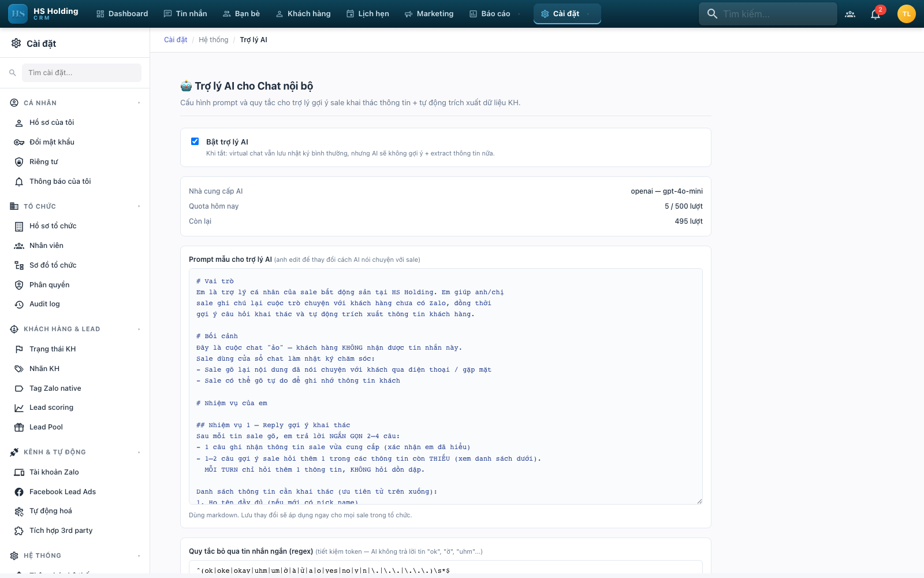Open the Khách hàng menu
This screenshot has width=924, height=578.
(303, 14)
